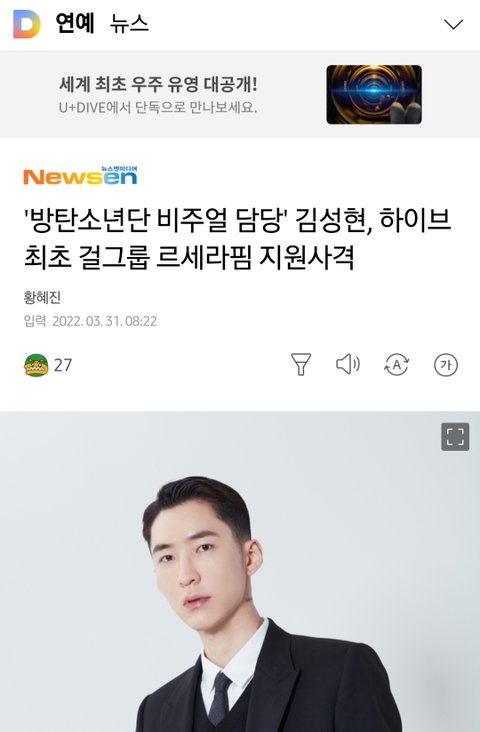This screenshot has width=480, height=732.
Task: Click the Newsen publisher logo
Action: click(80, 176)
